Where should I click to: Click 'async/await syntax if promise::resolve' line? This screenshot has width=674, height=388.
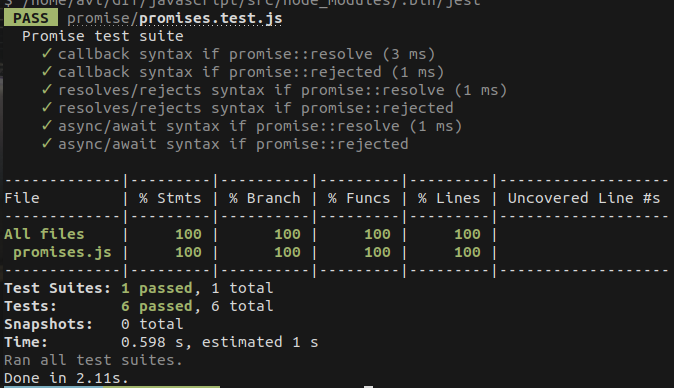click(260, 126)
